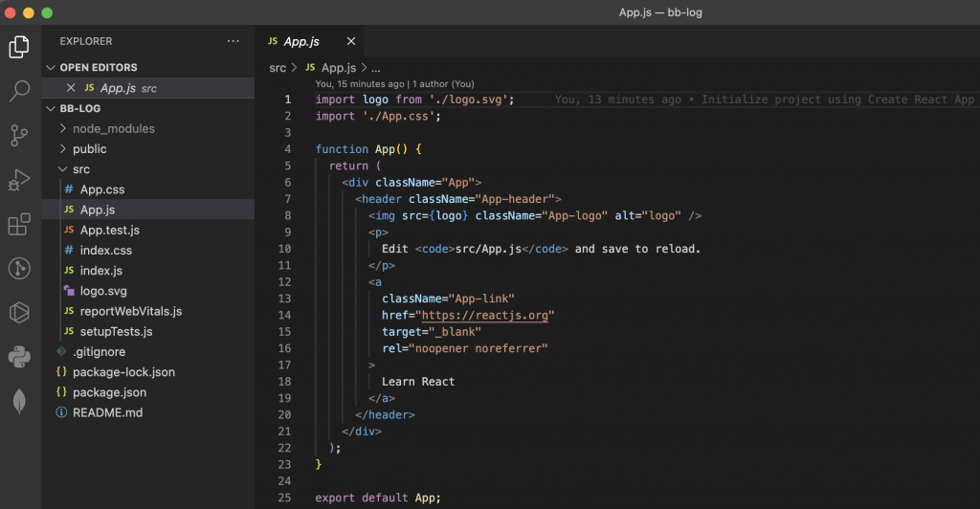Image resolution: width=980 pixels, height=509 pixels.
Task: Open the Explorer view in activity bar
Action: click(19, 47)
